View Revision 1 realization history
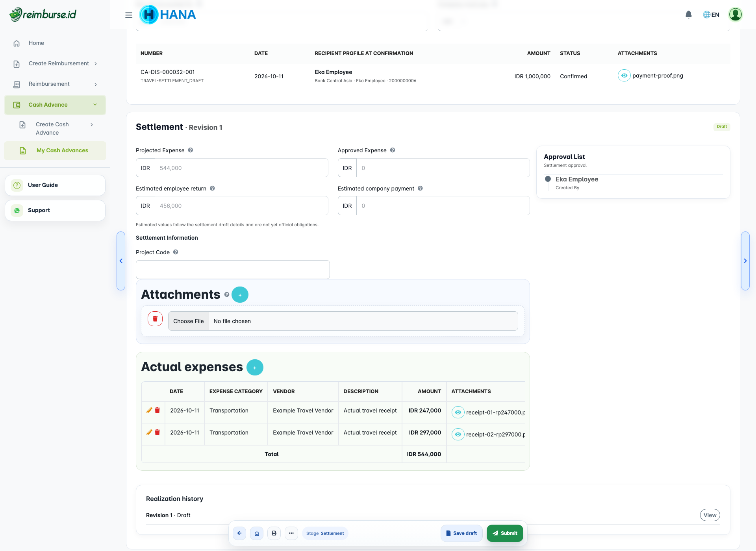 pos(710,515)
